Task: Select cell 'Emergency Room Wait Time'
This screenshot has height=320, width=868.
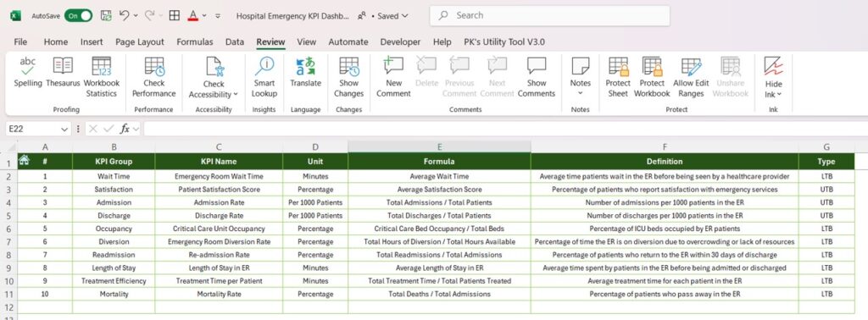Action: 219,176
